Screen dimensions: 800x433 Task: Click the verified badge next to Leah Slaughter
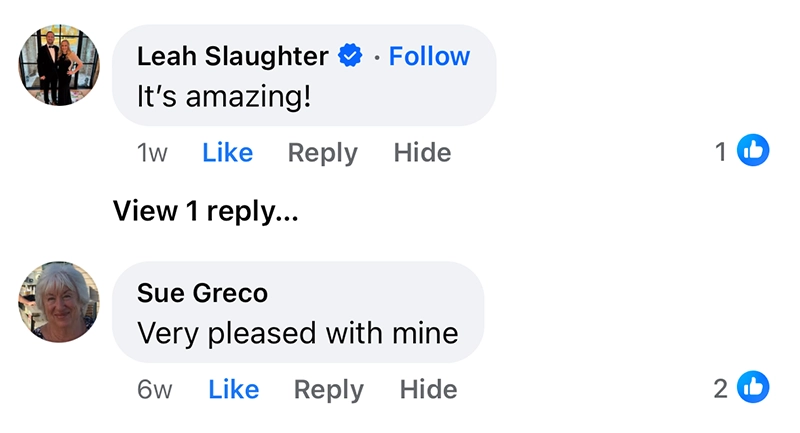(x=350, y=57)
